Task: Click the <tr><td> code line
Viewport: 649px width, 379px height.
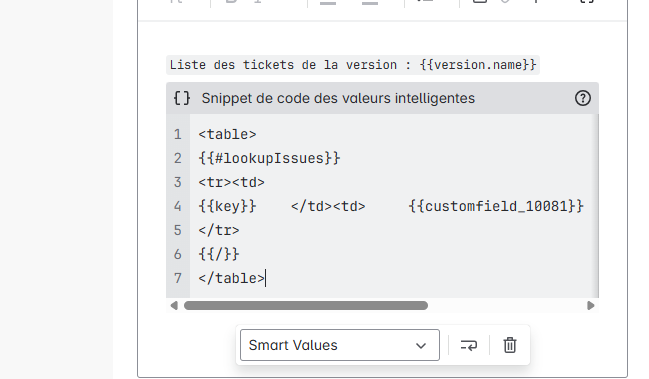Action: [231, 182]
